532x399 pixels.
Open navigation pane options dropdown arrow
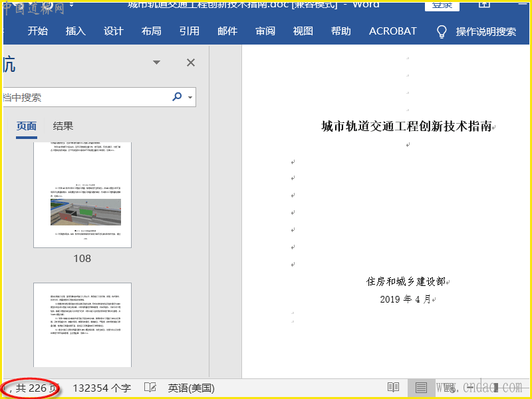(x=156, y=63)
